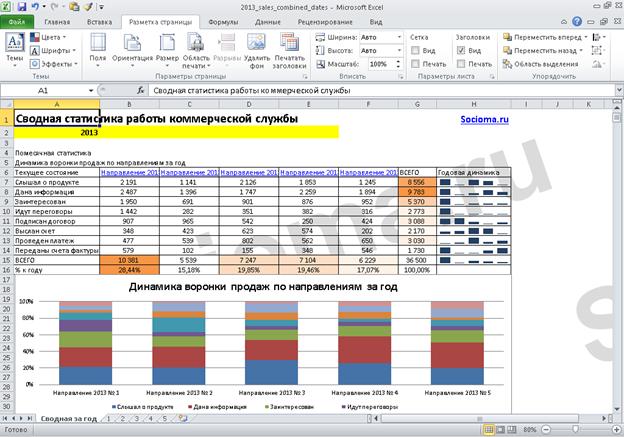
Task: Click the Сводная за год sheet tab
Action: click(x=68, y=419)
